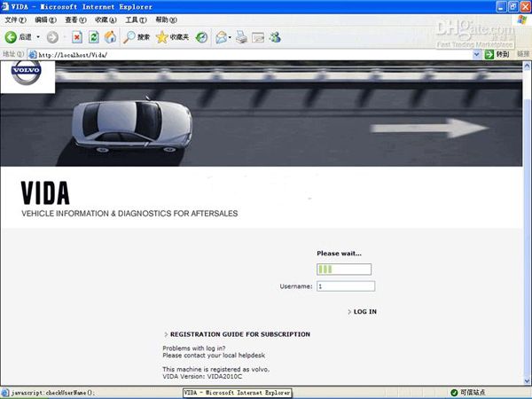Click into the Username input field
This screenshot has height=399, width=532.
(345, 286)
